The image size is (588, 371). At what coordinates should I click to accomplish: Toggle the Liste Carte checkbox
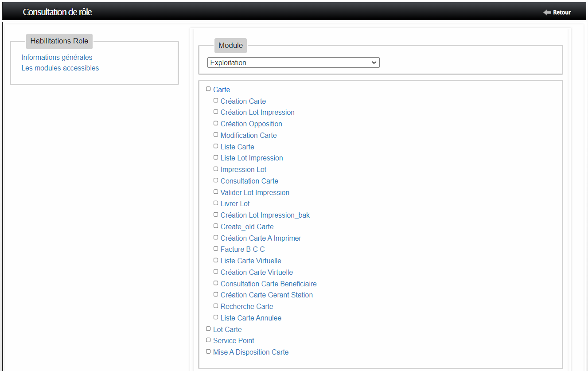216,146
